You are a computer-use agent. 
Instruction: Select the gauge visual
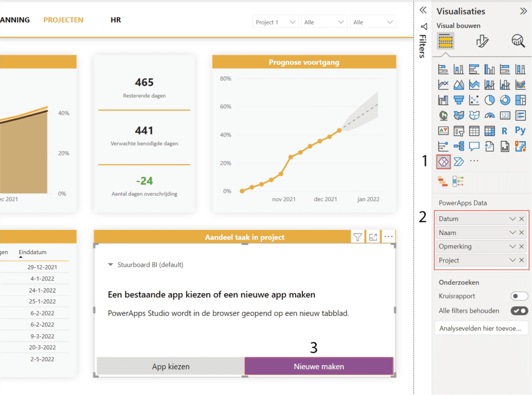(489, 116)
